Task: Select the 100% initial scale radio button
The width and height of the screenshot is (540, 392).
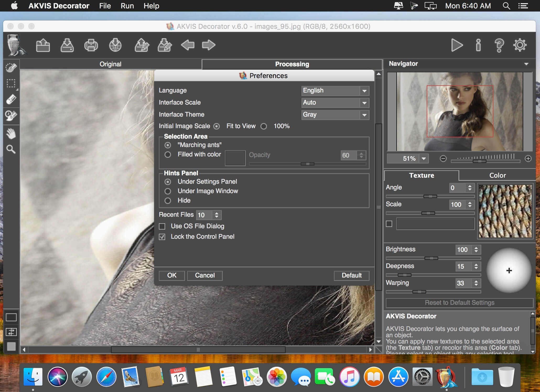Action: point(264,126)
